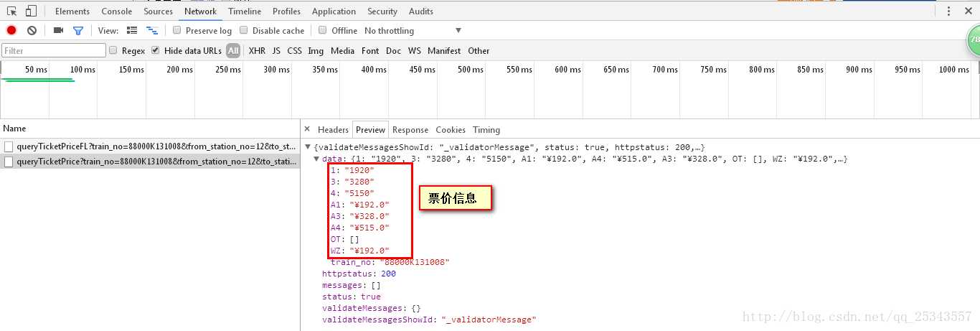
Task: Activate the inspect element picker icon
Action: tap(12, 11)
